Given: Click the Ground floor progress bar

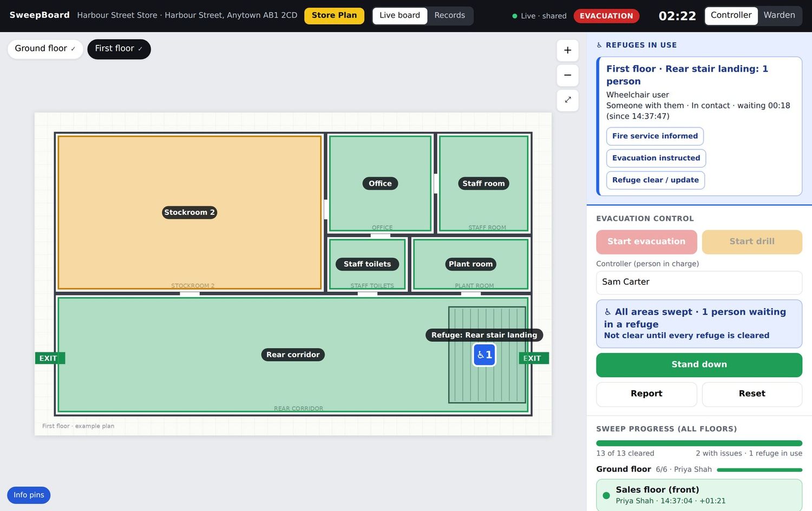Looking at the screenshot, I should pos(759,470).
